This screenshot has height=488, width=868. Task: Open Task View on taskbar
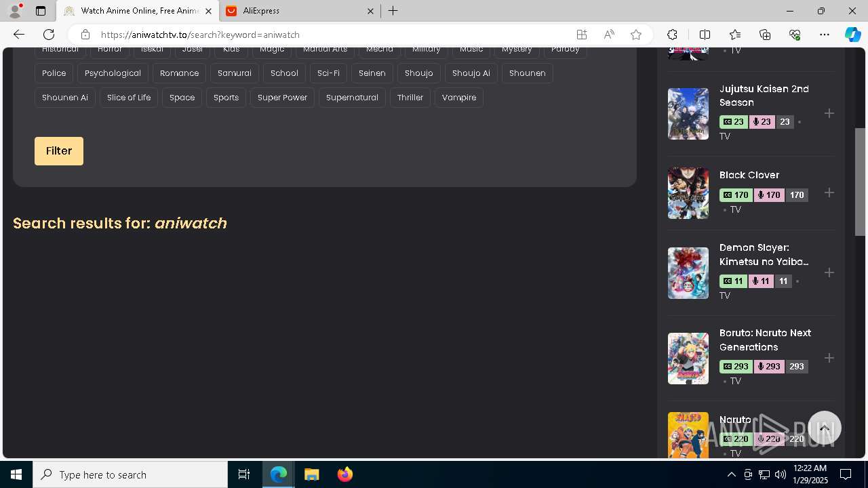click(x=244, y=474)
